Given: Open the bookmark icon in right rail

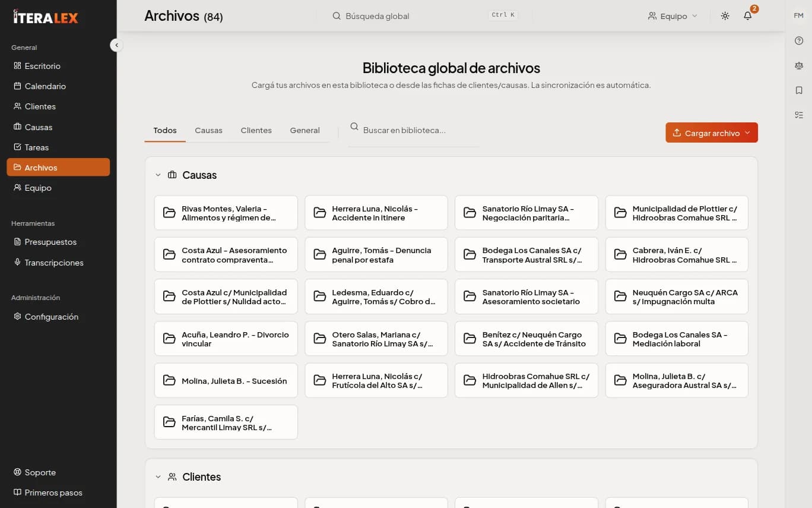Looking at the screenshot, I should click(x=799, y=90).
